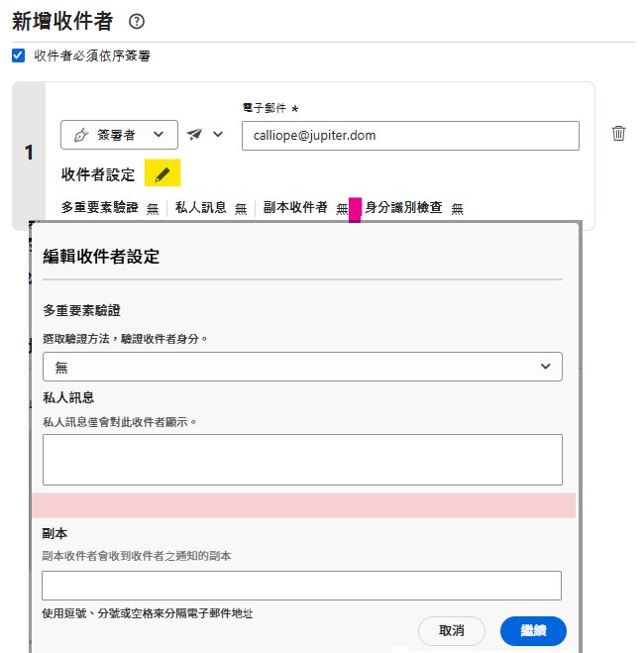Click the 多重要素驗證 summary text
Image resolution: width=644 pixels, height=653 pixels.
point(99,207)
